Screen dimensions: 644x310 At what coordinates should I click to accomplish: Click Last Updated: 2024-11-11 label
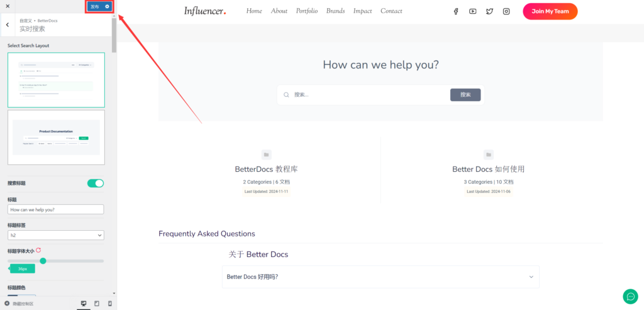(x=267, y=192)
